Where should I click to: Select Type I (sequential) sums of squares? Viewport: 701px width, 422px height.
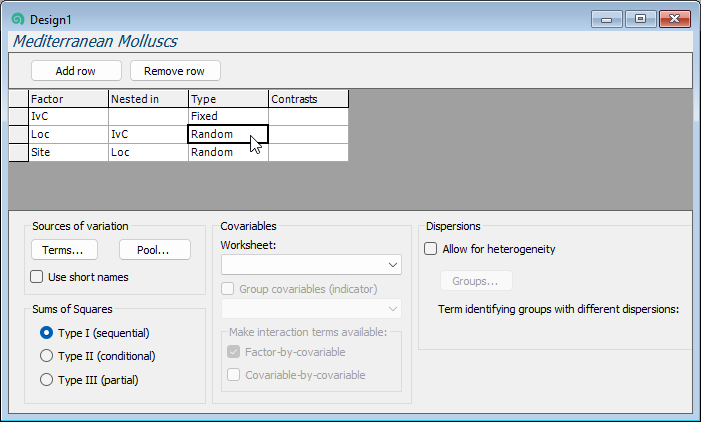point(46,333)
